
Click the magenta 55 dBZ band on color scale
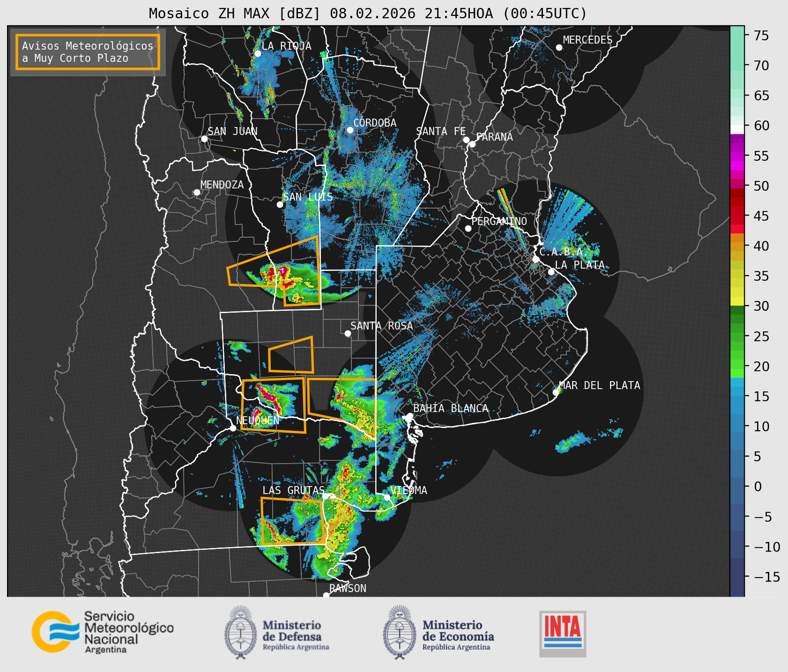point(737,156)
